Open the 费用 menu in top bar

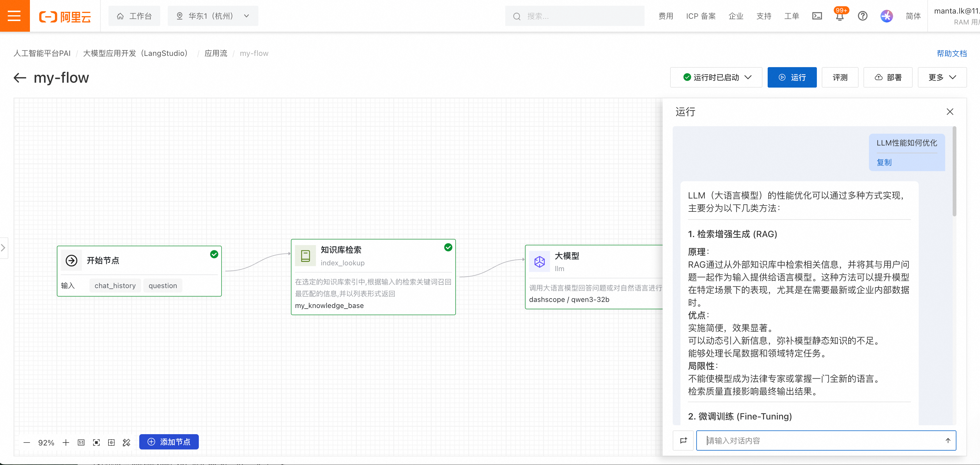[x=666, y=16]
